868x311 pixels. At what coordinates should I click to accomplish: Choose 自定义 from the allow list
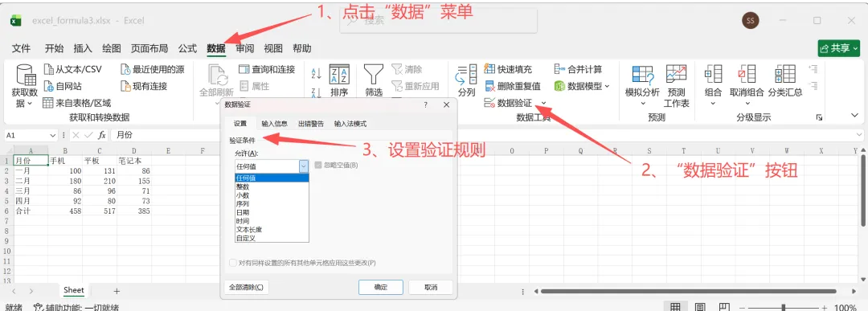[x=272, y=238]
